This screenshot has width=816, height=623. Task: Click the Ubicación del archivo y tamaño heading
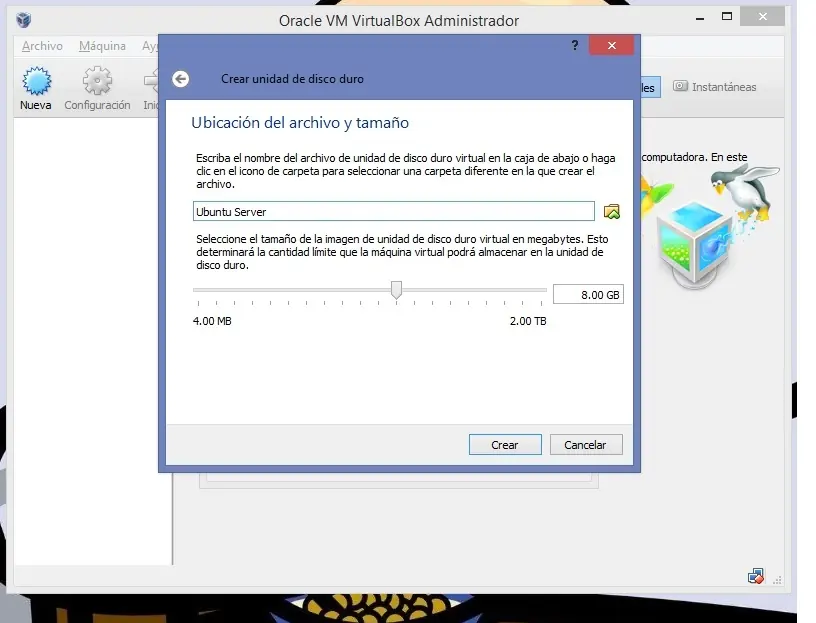click(300, 123)
